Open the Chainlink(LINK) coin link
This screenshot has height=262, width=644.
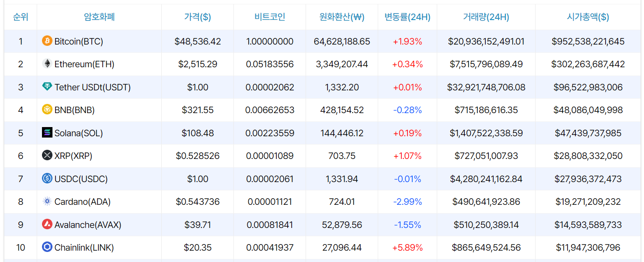pos(84,248)
